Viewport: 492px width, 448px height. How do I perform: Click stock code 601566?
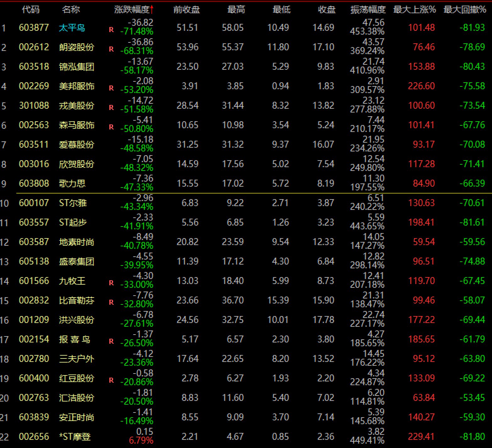pos(34,281)
